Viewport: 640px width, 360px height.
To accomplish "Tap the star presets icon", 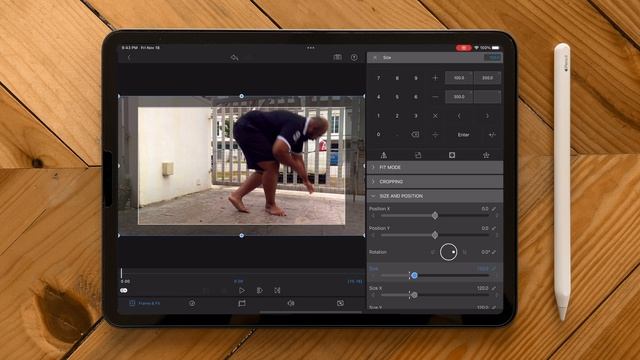I will click(486, 155).
